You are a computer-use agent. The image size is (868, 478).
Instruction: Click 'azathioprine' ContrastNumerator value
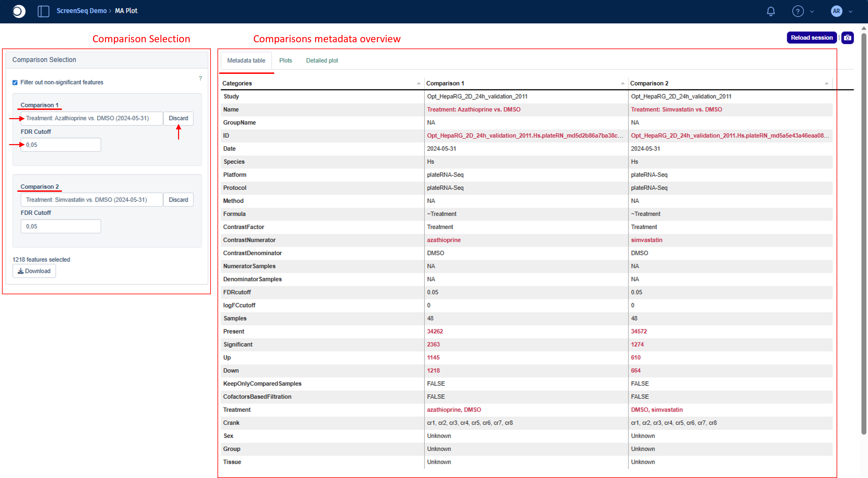click(443, 240)
